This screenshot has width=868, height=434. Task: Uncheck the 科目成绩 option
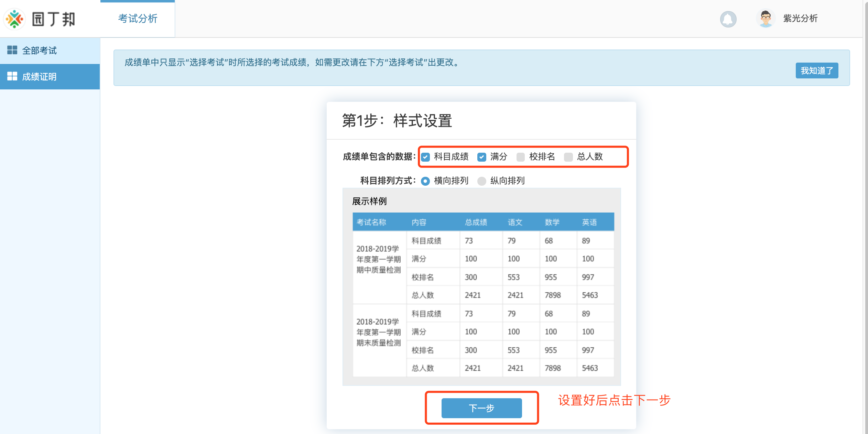pos(425,157)
